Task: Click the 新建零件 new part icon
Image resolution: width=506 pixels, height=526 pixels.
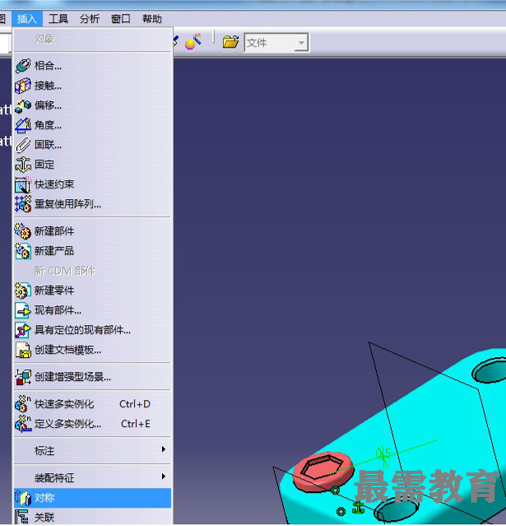Action: (23, 291)
